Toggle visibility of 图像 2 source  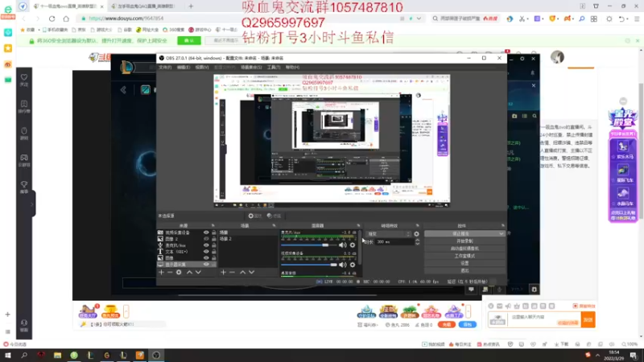[x=206, y=239]
